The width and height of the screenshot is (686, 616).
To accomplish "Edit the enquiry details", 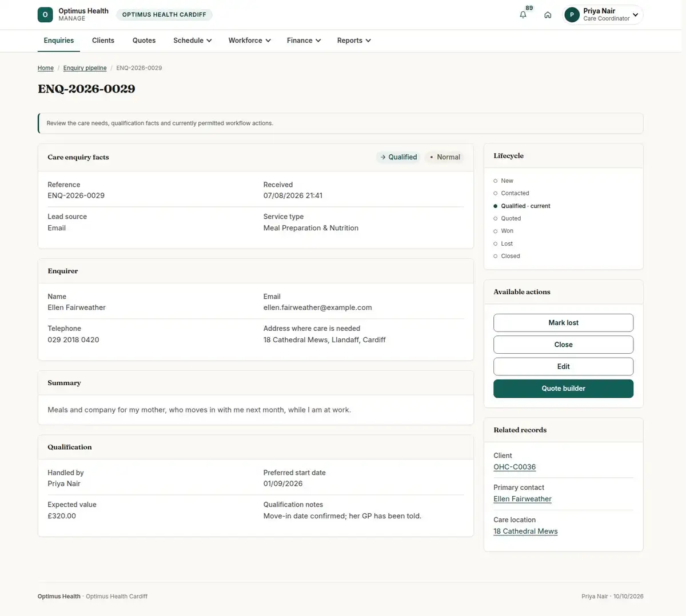I will coord(563,366).
